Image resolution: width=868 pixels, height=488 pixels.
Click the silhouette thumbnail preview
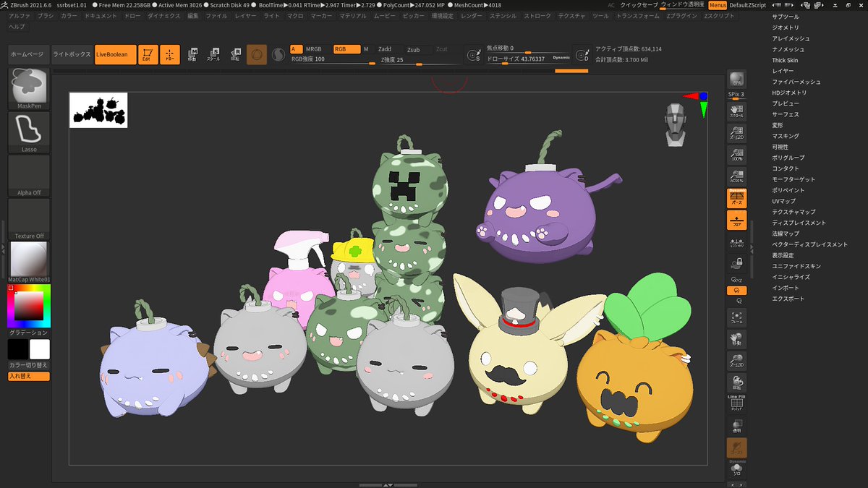pyautogui.click(x=98, y=110)
